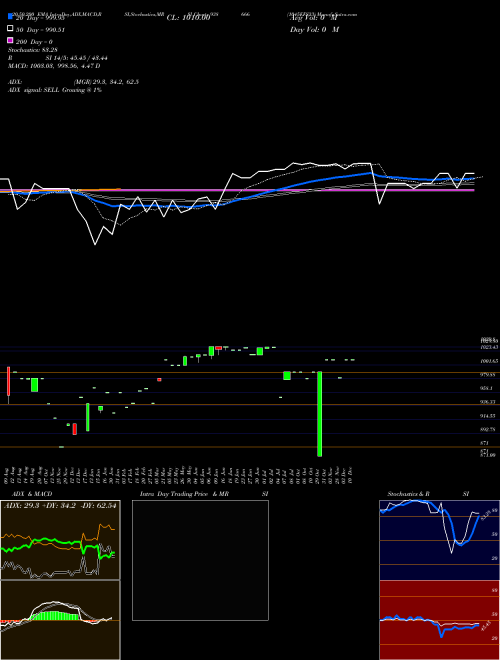Select the '50 Day = 990.51' legend text
The image size is (500, 660).
point(40,30)
